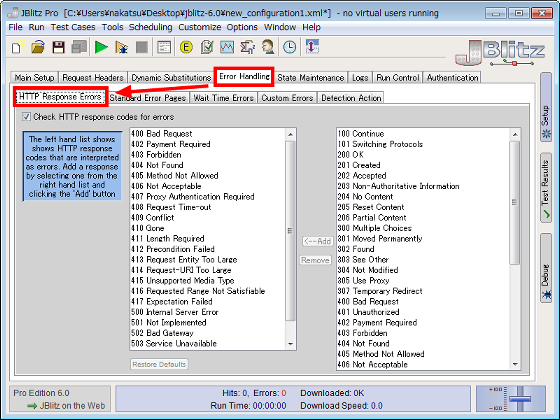Run in debug mode with the bug icon
The width and height of the screenshot is (560, 420).
[x=122, y=47]
